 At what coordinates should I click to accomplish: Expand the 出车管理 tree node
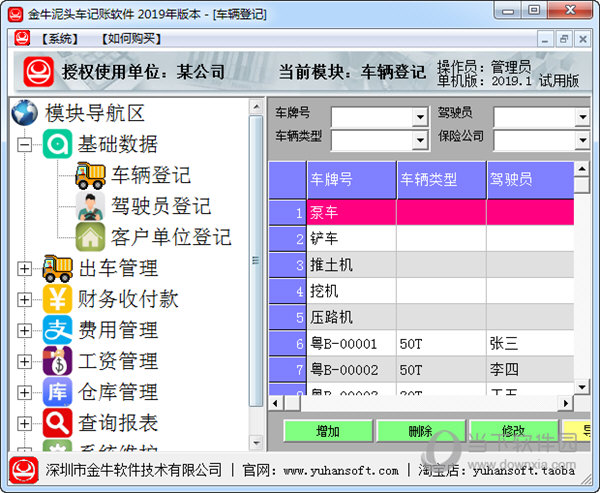(x=24, y=269)
